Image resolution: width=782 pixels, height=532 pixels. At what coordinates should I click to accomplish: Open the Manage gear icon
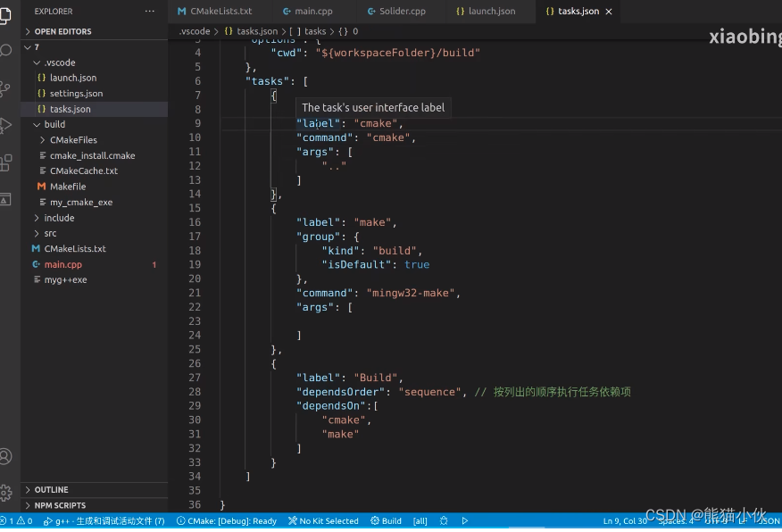coord(5,493)
